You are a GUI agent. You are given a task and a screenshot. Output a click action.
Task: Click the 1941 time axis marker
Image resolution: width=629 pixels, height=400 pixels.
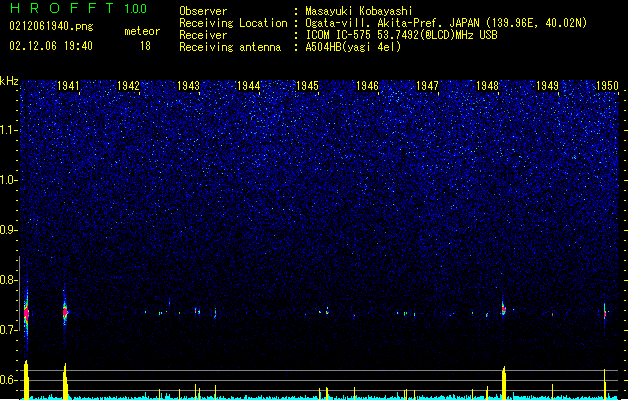click(68, 86)
